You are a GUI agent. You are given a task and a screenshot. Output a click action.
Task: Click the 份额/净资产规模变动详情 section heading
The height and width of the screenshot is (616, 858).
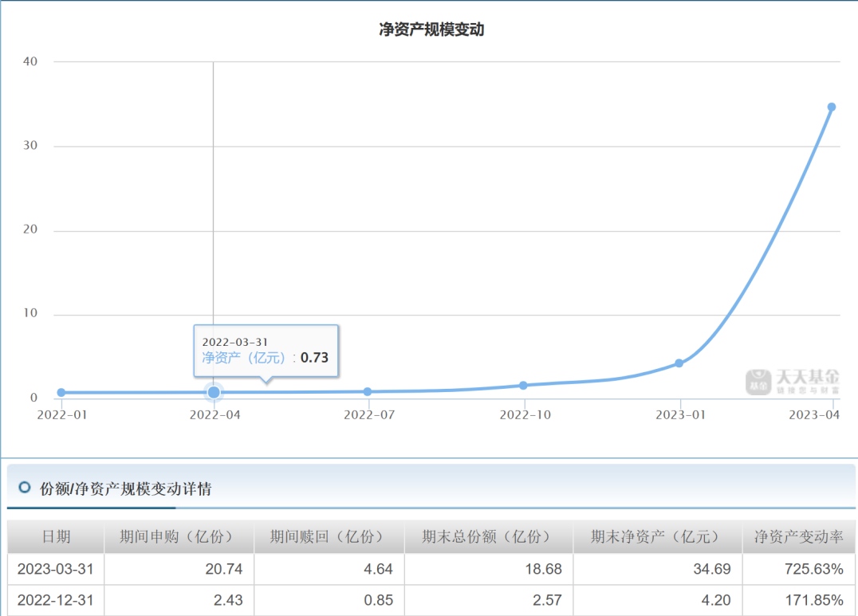pyautogui.click(x=126, y=488)
